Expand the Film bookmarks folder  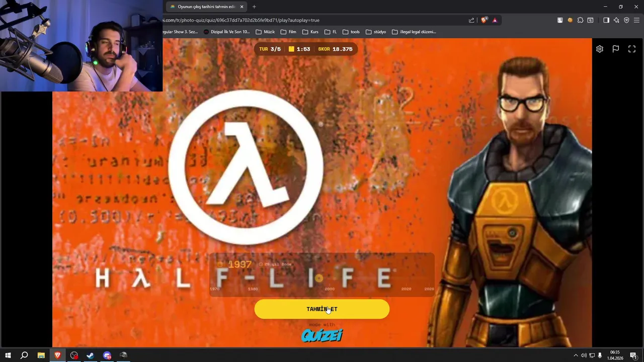coord(288,32)
